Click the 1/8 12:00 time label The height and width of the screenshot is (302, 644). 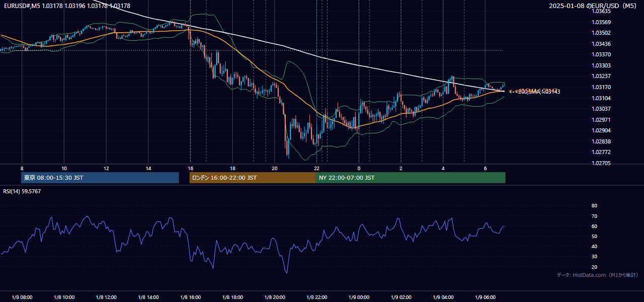pyautogui.click(x=106, y=297)
